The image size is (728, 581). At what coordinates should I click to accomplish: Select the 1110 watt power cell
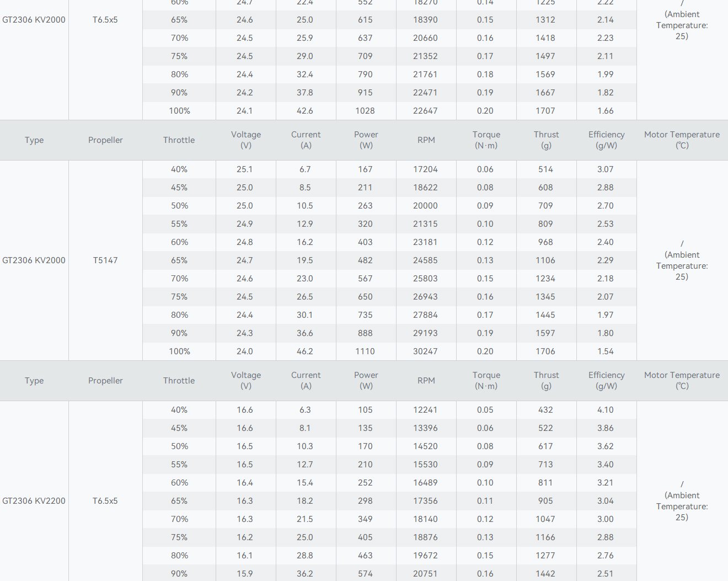click(365, 351)
